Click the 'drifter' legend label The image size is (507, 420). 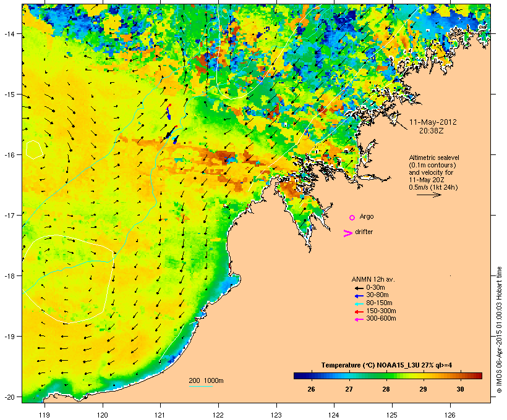364,232
